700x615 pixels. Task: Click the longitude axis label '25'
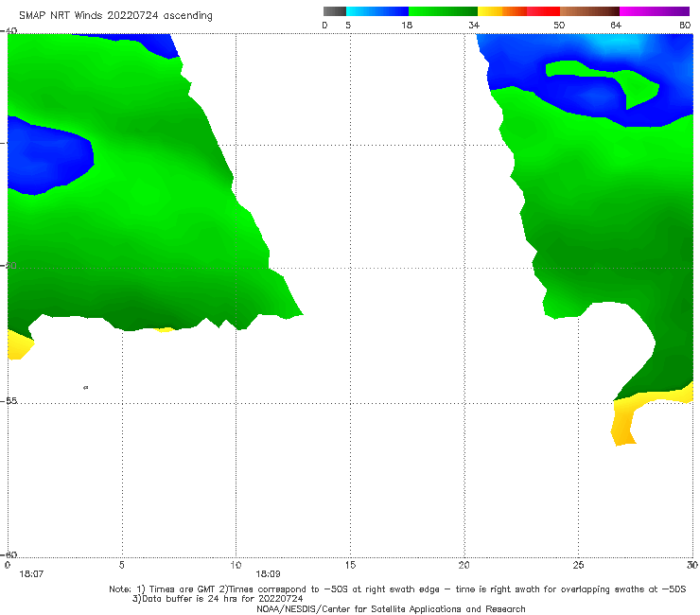point(578,565)
